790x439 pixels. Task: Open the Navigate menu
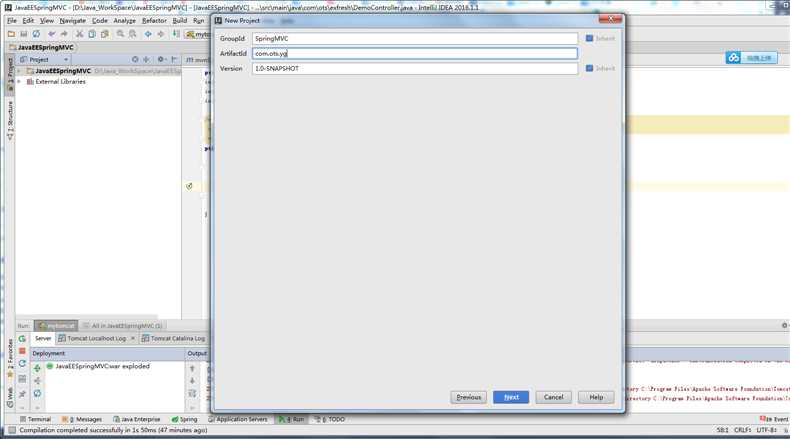[73, 21]
